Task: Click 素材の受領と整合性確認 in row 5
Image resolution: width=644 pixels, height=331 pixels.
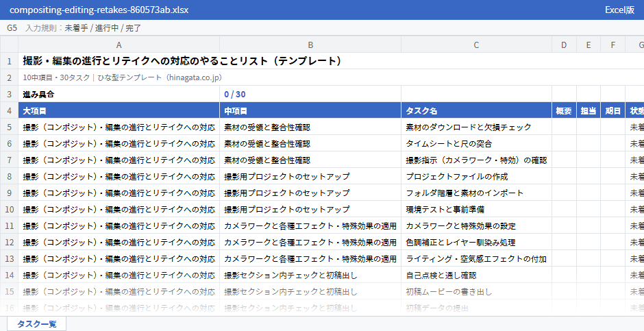Action: pos(310,127)
